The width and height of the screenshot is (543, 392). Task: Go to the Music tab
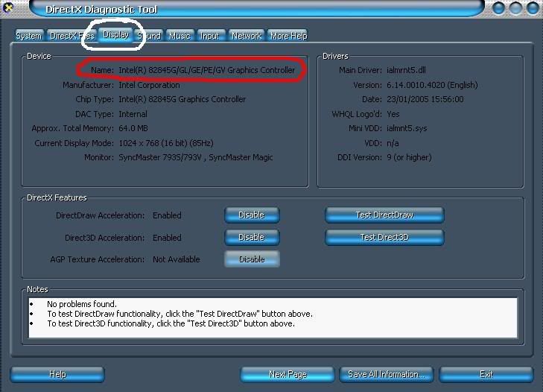(x=180, y=36)
